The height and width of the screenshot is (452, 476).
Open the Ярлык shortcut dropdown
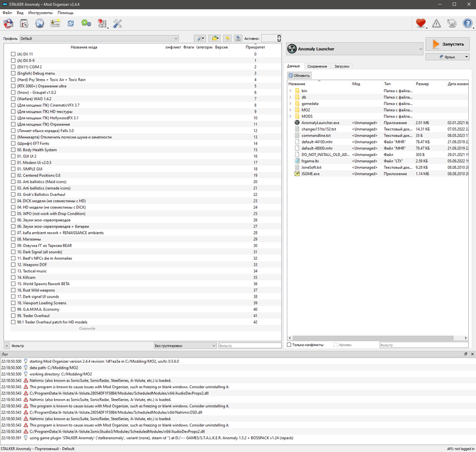coord(448,57)
